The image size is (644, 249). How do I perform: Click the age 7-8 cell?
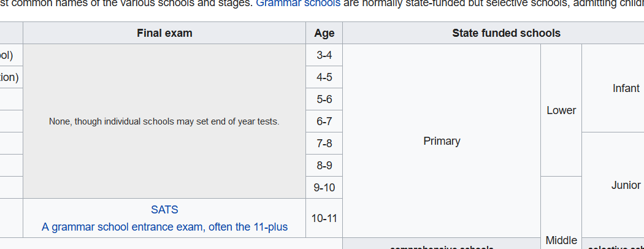(x=324, y=144)
